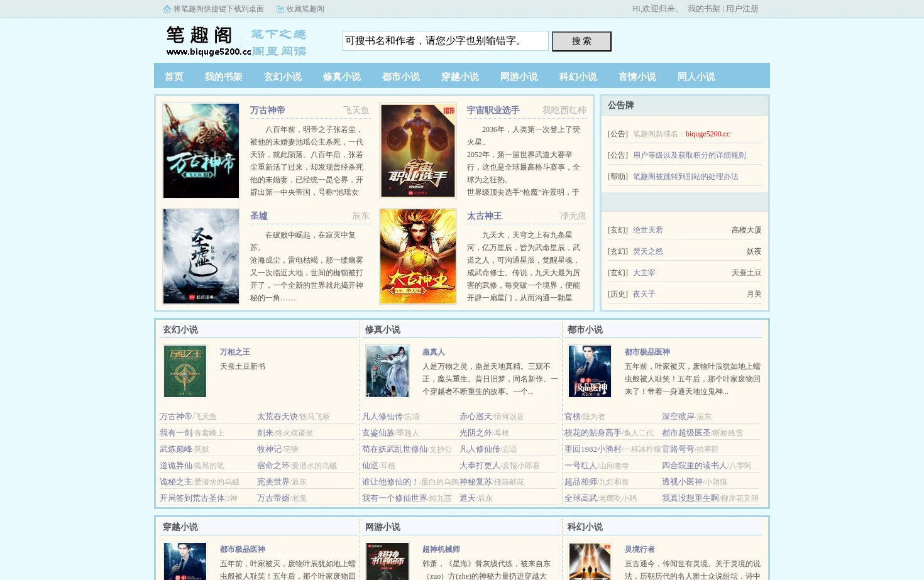Image resolution: width=924 pixels, height=580 pixels.
Task: Open the 圣墟 featured title link
Action: 259,216
